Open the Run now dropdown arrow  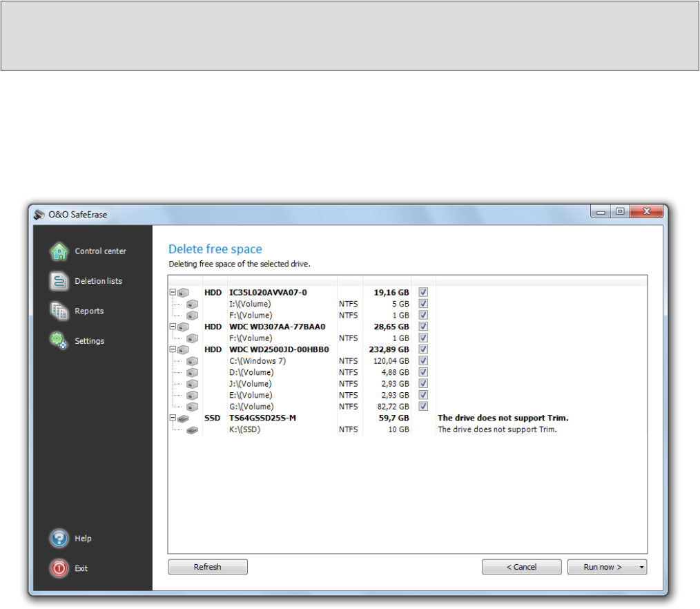(x=641, y=568)
